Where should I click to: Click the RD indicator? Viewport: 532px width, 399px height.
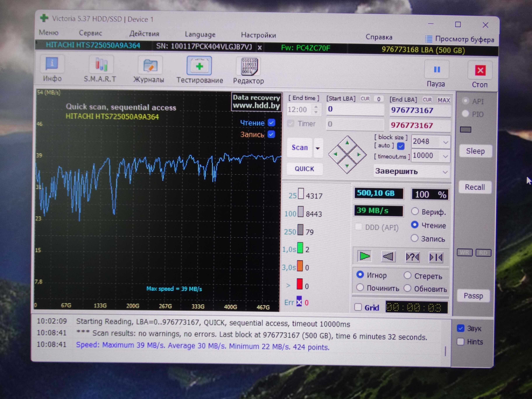483,253
